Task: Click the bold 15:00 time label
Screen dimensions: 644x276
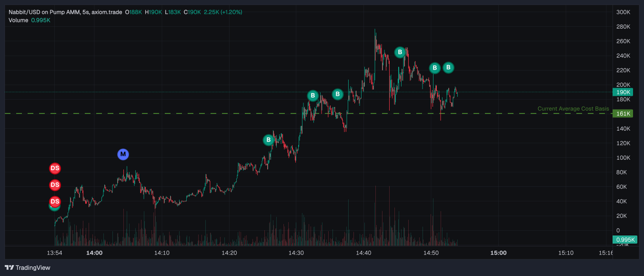Action: click(x=499, y=252)
